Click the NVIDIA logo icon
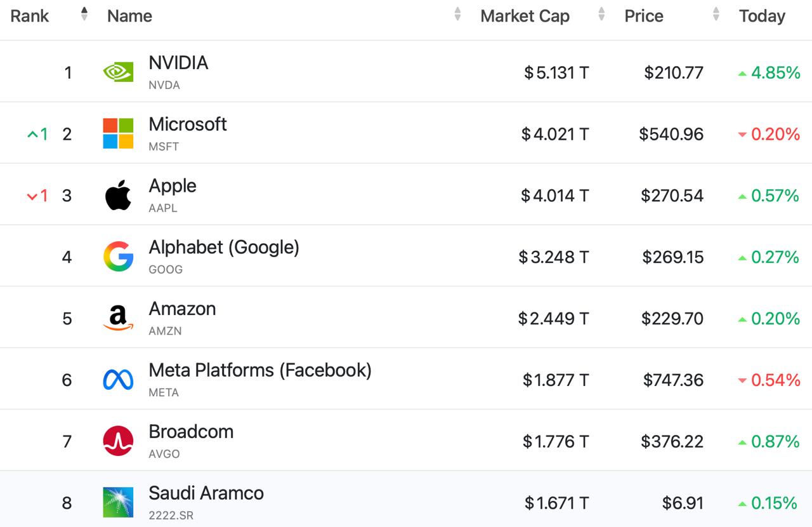Image resolution: width=812 pixels, height=527 pixels. click(118, 72)
